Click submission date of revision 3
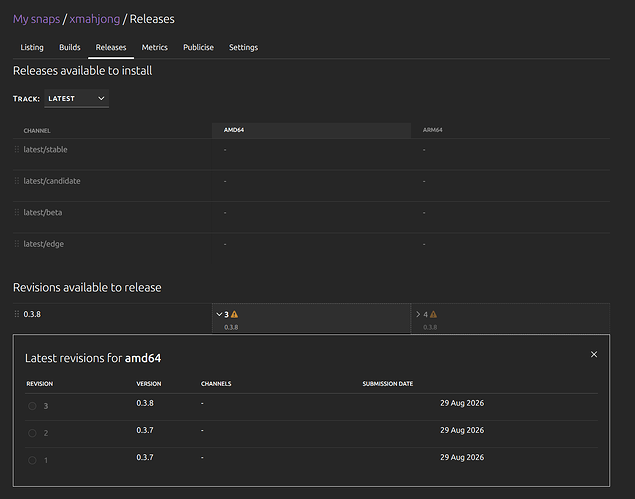The image size is (635, 499). point(462,403)
